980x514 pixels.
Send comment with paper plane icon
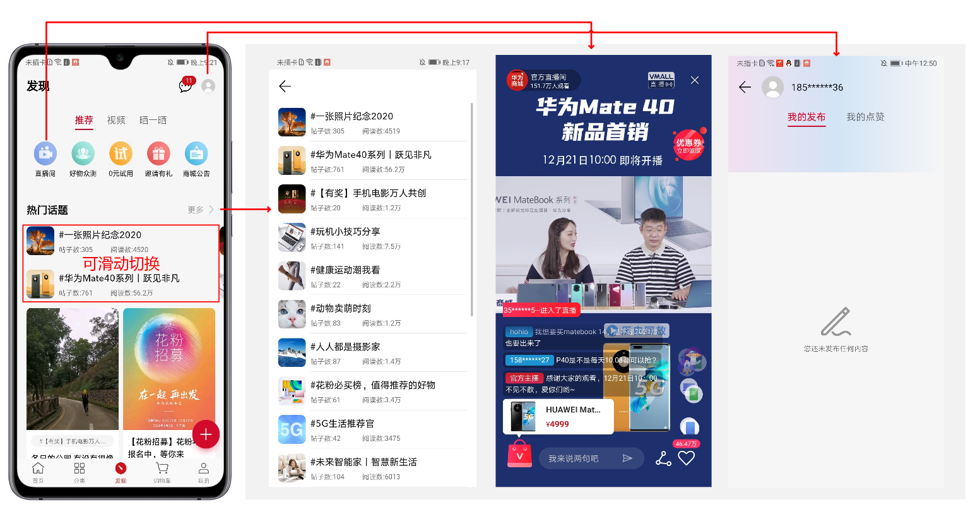click(x=627, y=458)
